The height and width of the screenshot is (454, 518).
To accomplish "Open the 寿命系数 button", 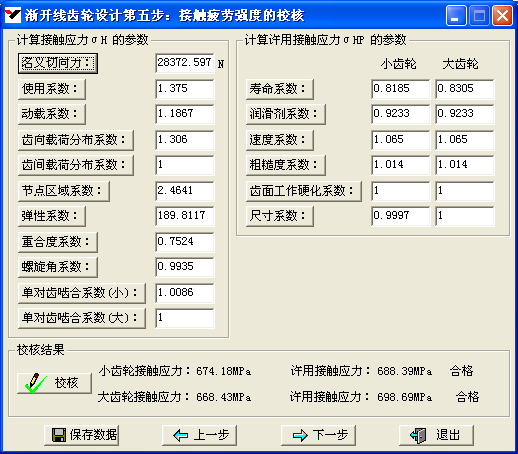I will [x=280, y=89].
